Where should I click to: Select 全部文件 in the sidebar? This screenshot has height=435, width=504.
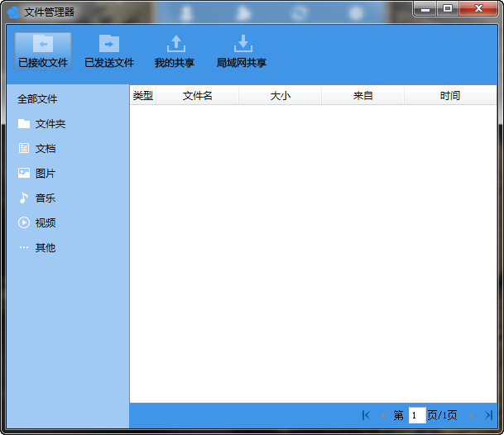(x=38, y=99)
